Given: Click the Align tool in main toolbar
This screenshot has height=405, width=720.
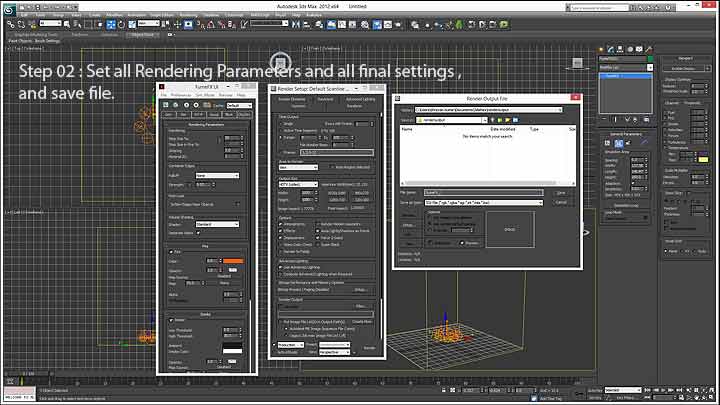Looking at the screenshot, I should point(307,24).
